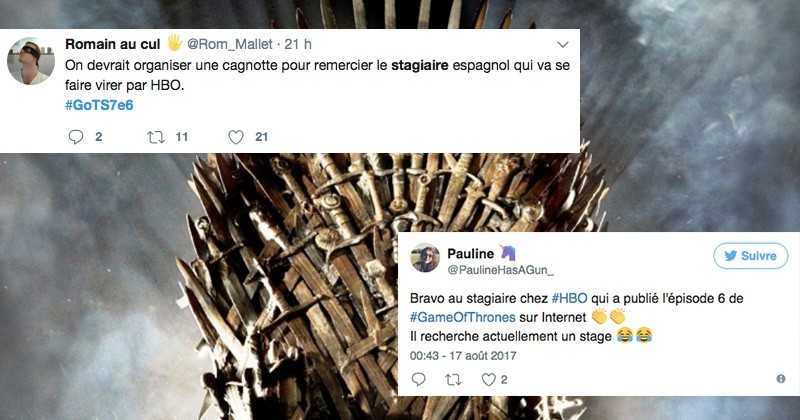Open the @PaulineHasAGun_ handle
Viewport: 800px width, 420px height.
pyautogui.click(x=501, y=270)
